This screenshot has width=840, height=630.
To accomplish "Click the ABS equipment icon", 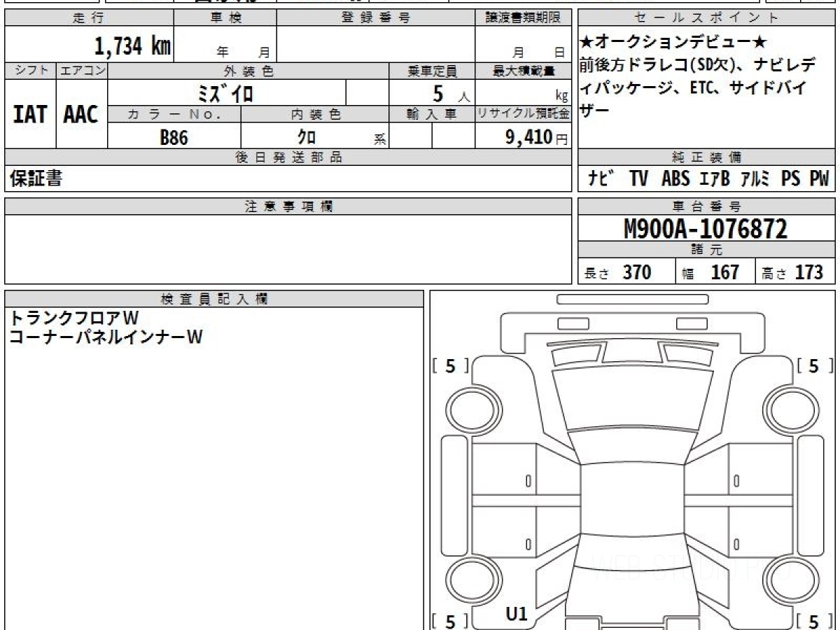I will [675, 178].
